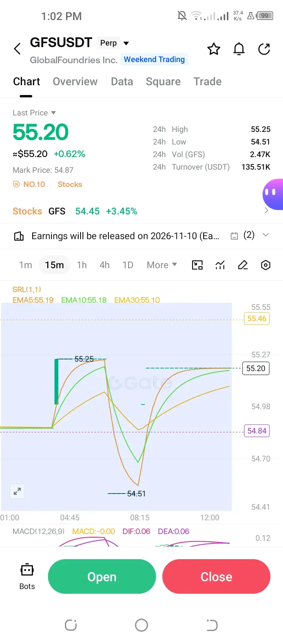Open the earnings building icon
This screenshot has height=644, width=283.
[18, 236]
